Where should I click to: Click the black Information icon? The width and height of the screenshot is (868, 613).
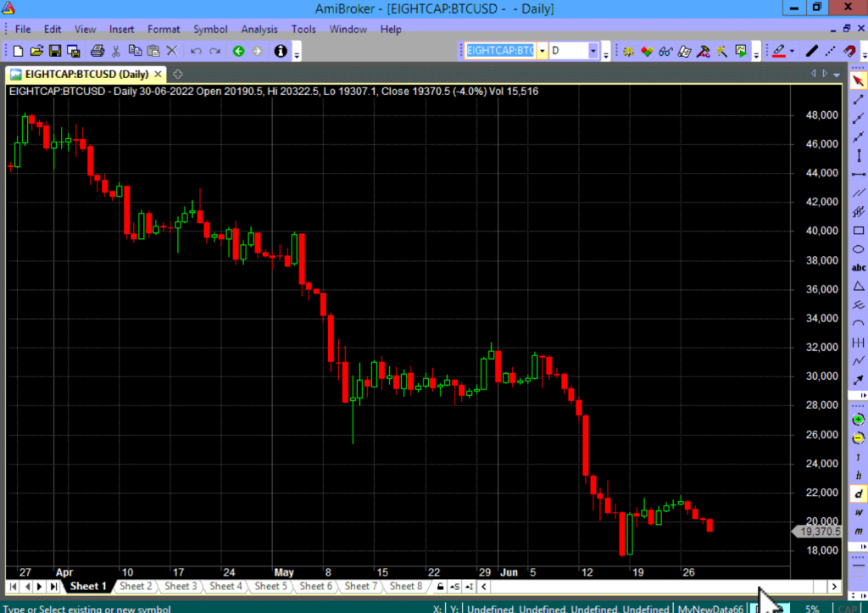[281, 51]
